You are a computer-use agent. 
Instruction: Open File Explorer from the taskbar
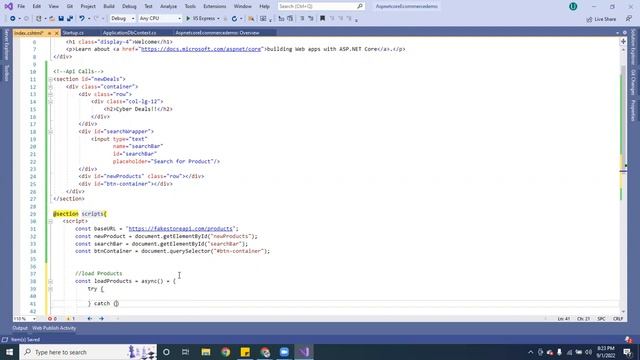pyautogui.click(x=206, y=352)
